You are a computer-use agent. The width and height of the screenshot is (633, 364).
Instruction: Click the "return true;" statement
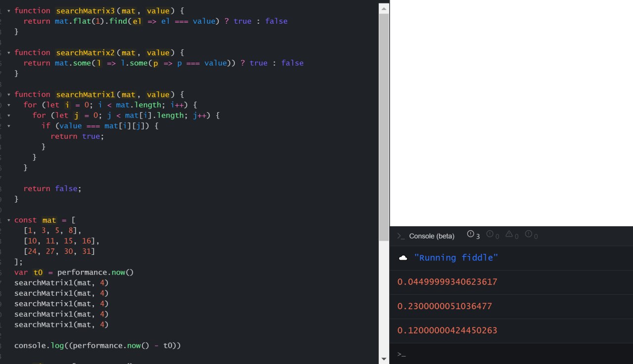[x=78, y=136]
